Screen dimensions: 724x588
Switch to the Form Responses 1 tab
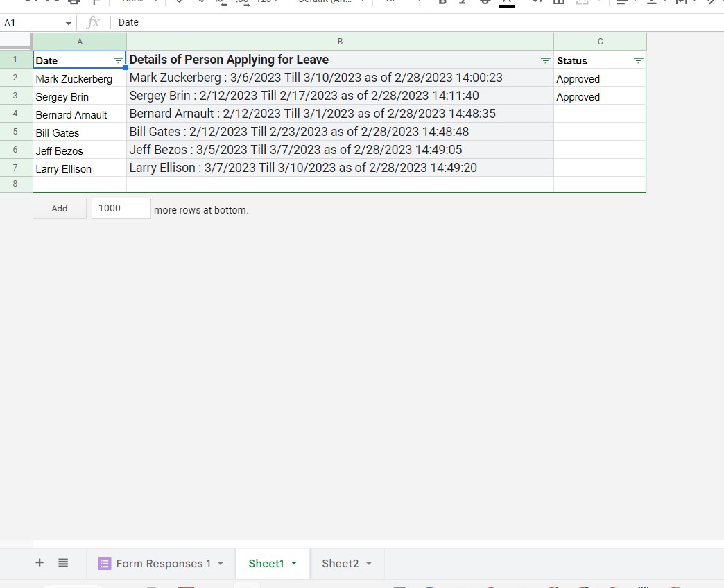[x=161, y=563]
